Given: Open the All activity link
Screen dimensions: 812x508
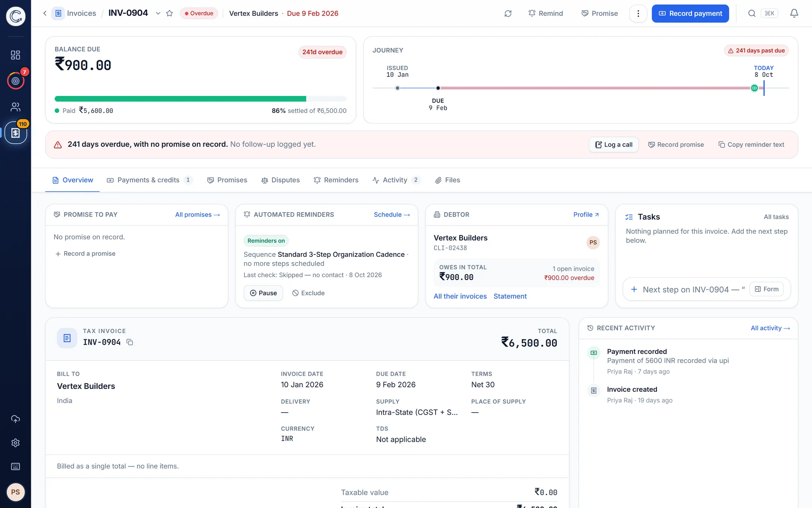Looking at the screenshot, I should pos(770,328).
